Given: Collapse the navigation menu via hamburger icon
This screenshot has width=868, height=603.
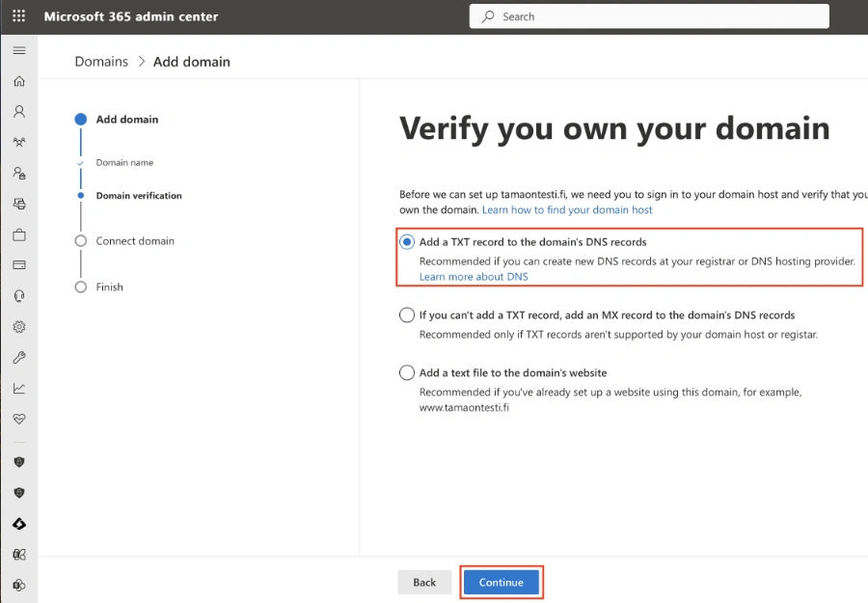Looking at the screenshot, I should click(19, 50).
